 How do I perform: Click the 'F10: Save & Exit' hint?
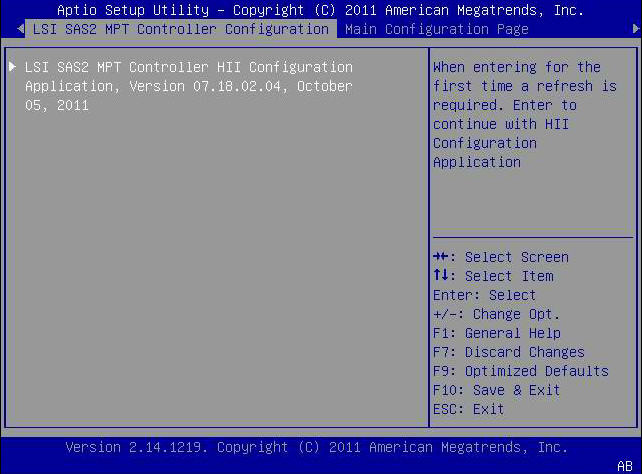(x=496, y=390)
